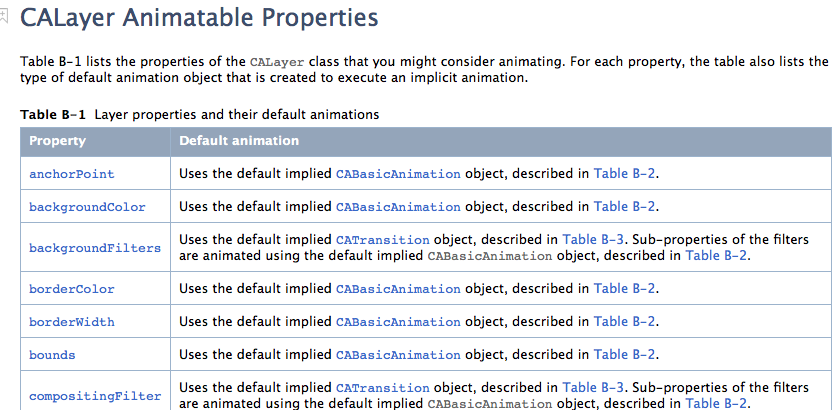Open the anchorPoint property link

pos(72,174)
